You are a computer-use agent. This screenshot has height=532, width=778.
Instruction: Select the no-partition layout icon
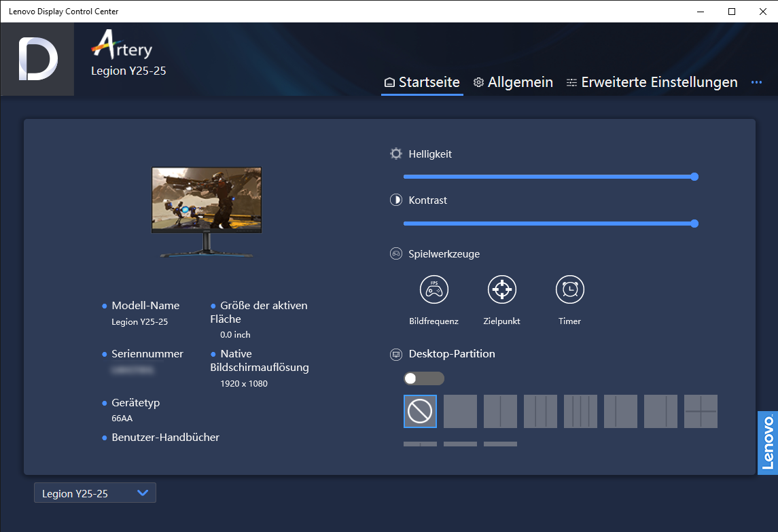point(420,411)
